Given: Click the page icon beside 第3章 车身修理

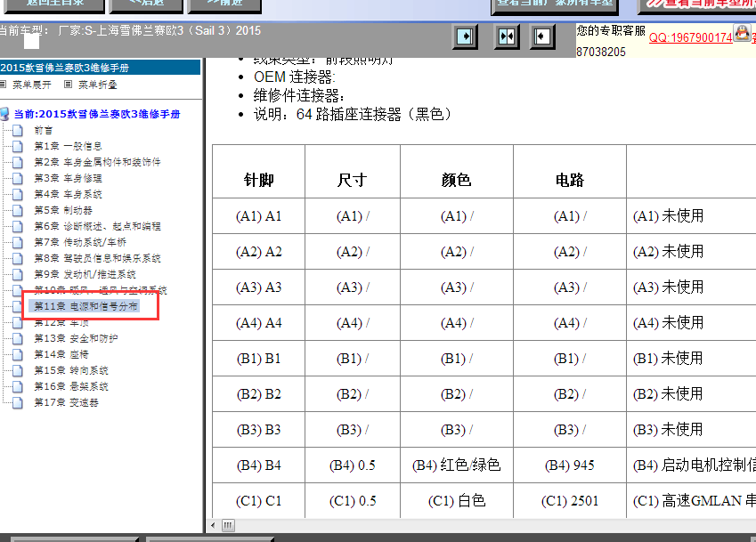Looking at the screenshot, I should 17,178.
